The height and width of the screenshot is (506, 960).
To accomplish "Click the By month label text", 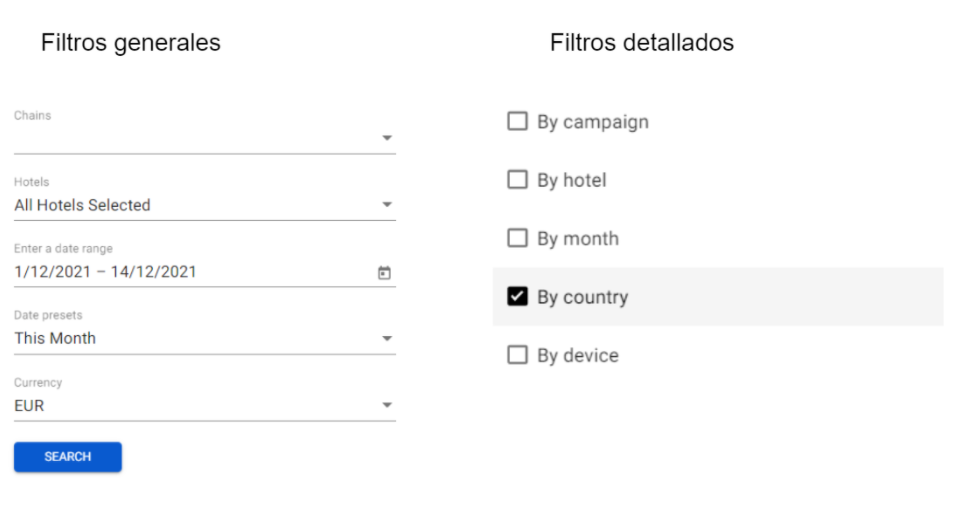I will [577, 239].
